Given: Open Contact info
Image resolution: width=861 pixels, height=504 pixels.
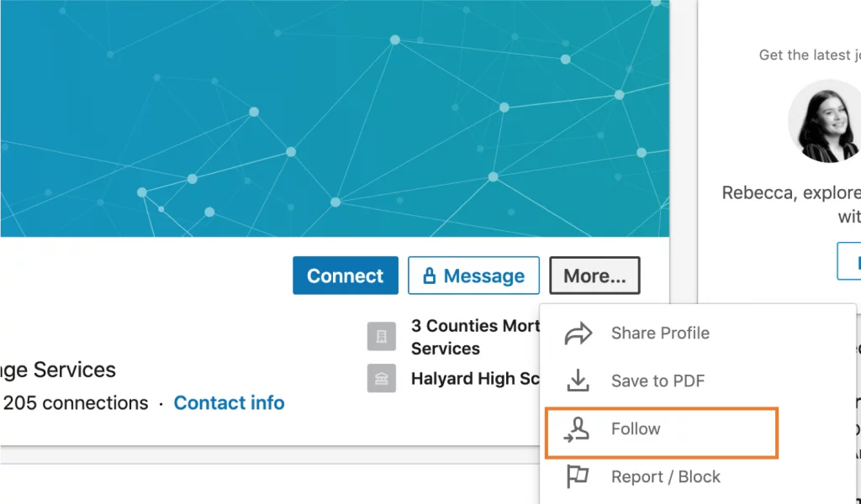Looking at the screenshot, I should pos(230,402).
